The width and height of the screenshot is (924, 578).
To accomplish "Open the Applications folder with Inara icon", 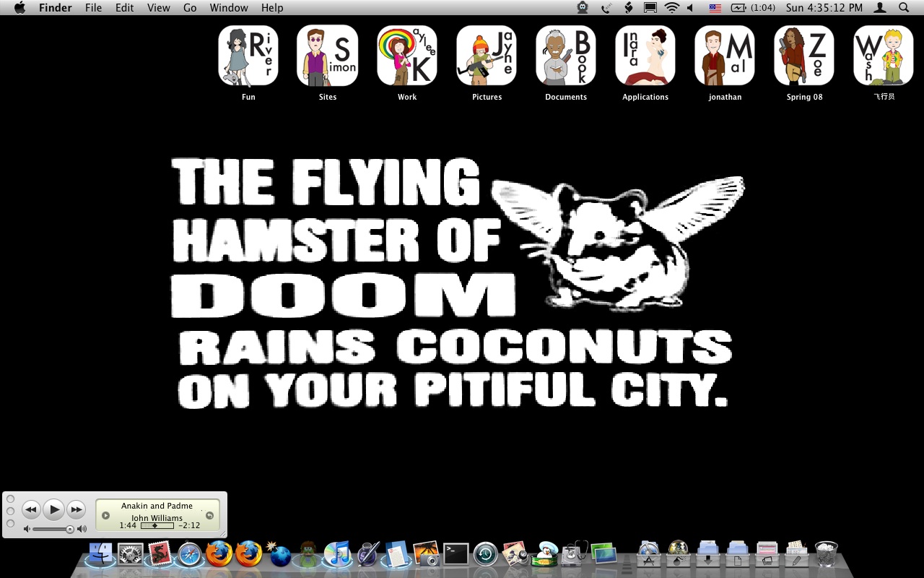I will (645, 56).
